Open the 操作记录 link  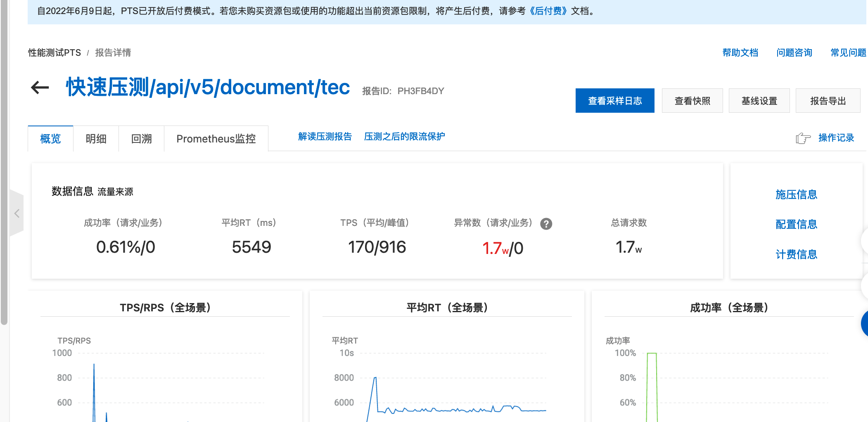pos(836,138)
